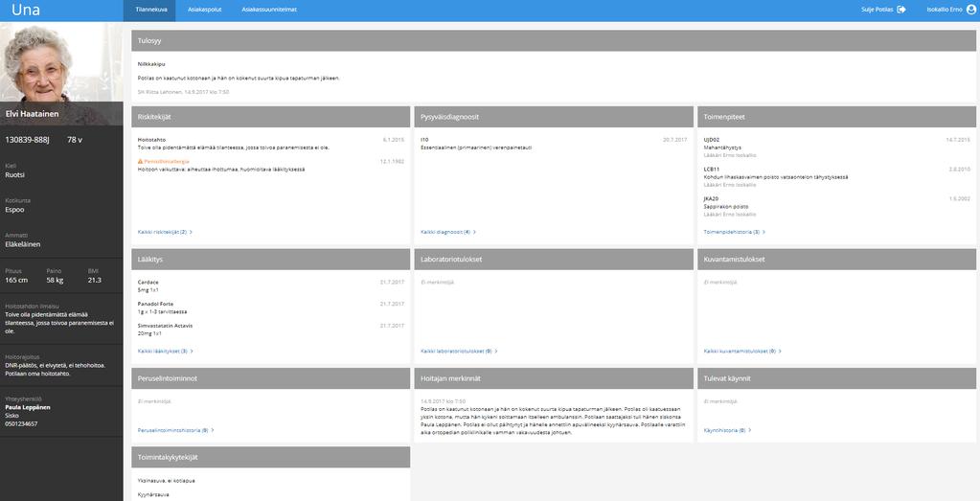
Task: Click the chevron after Kaikki lääkitykset
Action: tap(192, 351)
